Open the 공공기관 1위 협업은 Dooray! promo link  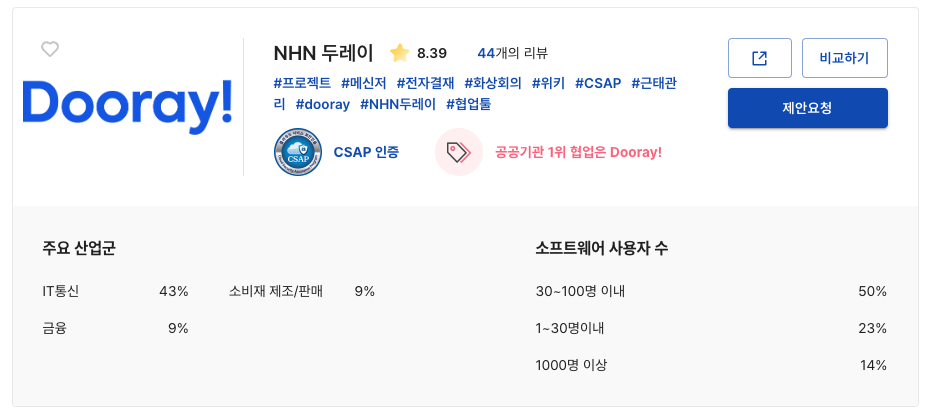click(x=578, y=152)
